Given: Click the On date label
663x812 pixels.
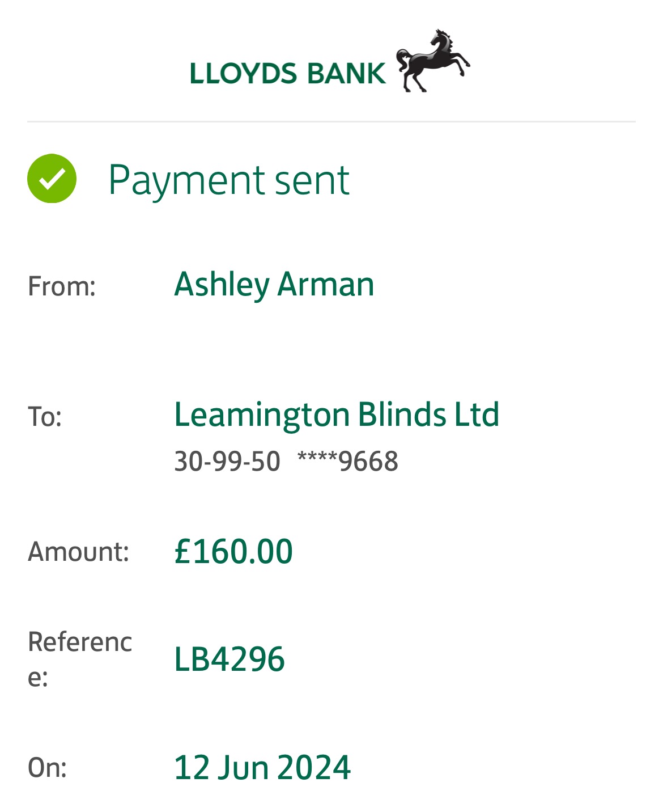Looking at the screenshot, I should coord(47,768).
